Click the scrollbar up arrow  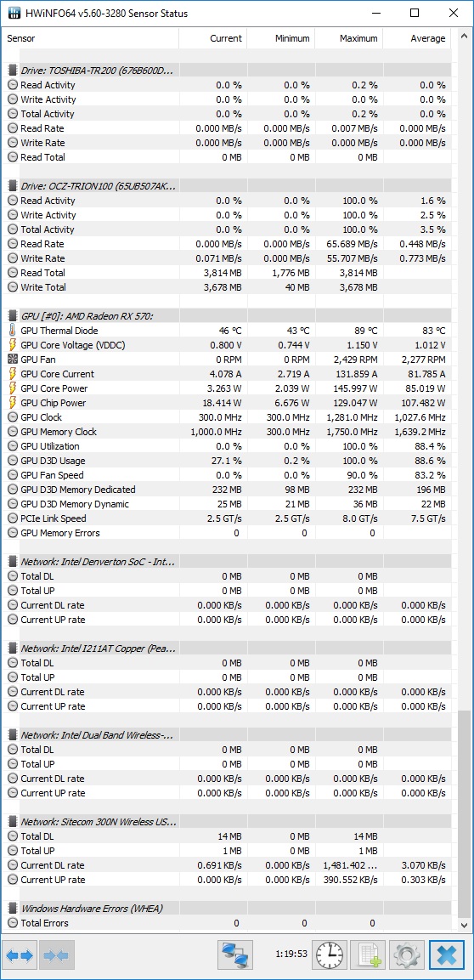click(x=464, y=37)
